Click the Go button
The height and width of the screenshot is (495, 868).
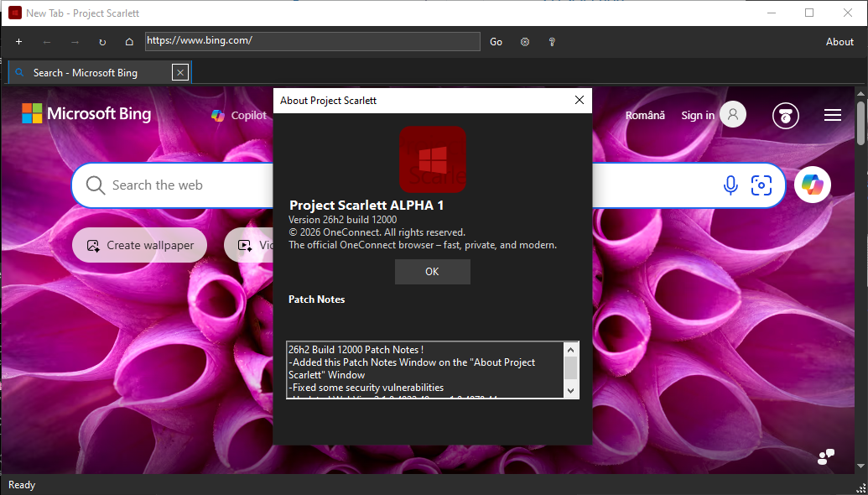(496, 42)
